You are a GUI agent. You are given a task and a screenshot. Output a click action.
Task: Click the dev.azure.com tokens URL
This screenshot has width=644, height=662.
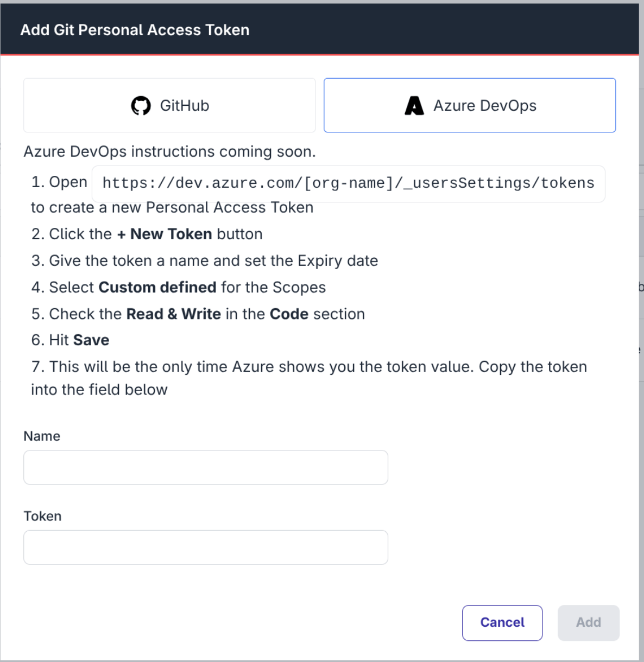(x=349, y=183)
